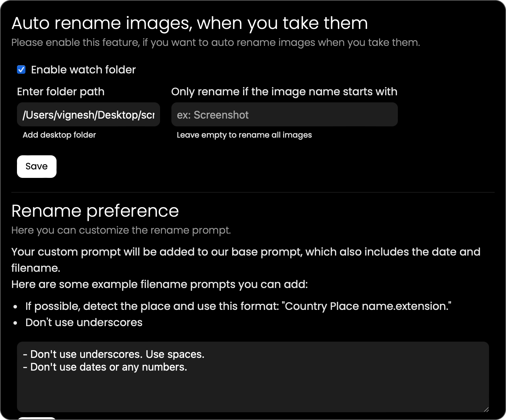Toggle the Enable watch folder checkbox

[21, 70]
